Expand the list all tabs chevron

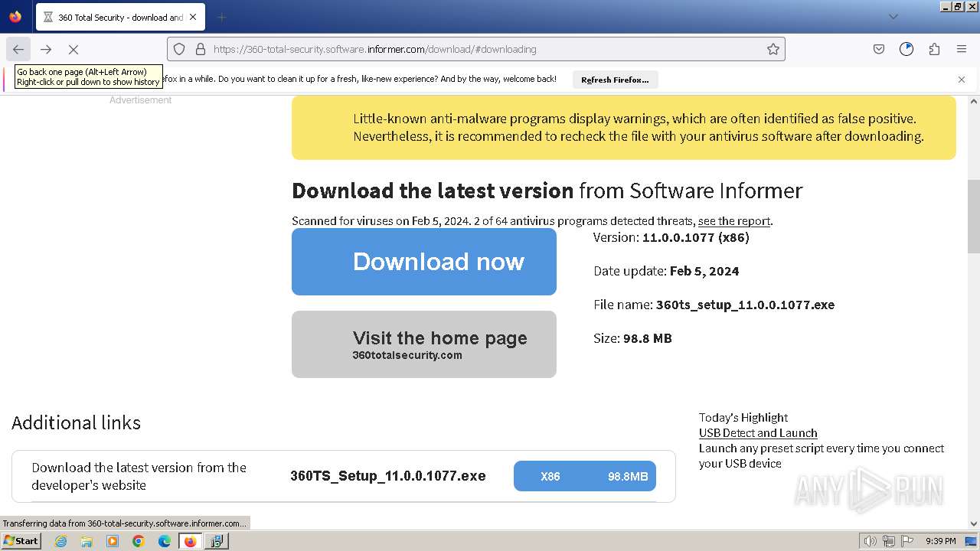point(893,17)
